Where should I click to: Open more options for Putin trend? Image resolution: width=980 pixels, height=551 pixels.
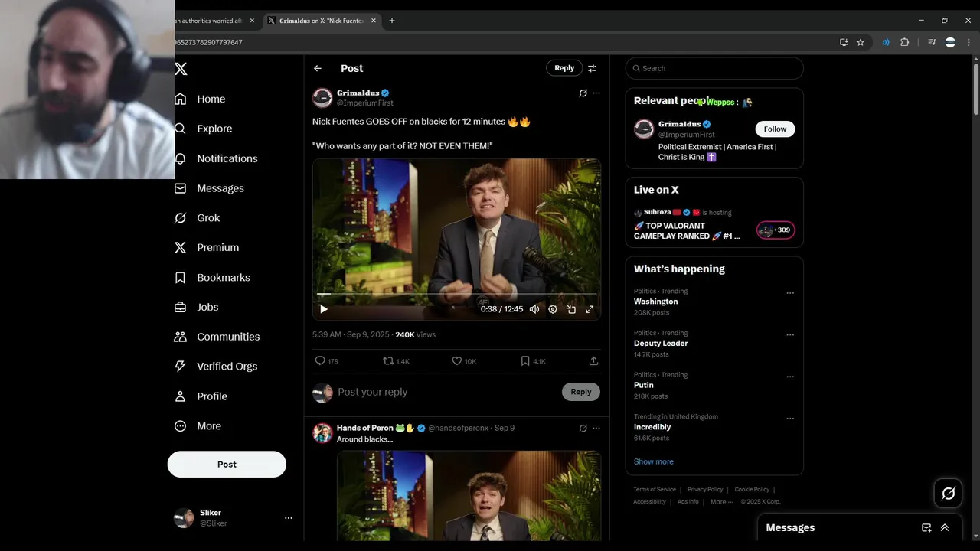pyautogui.click(x=790, y=377)
